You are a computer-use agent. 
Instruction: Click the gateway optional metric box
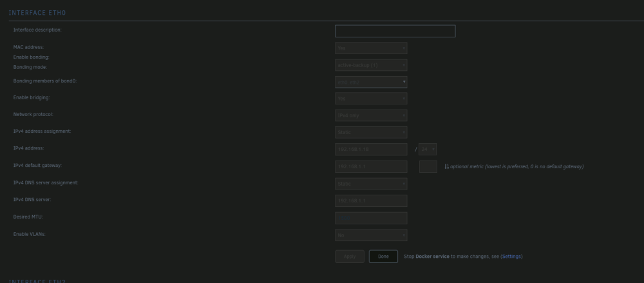pyautogui.click(x=428, y=166)
